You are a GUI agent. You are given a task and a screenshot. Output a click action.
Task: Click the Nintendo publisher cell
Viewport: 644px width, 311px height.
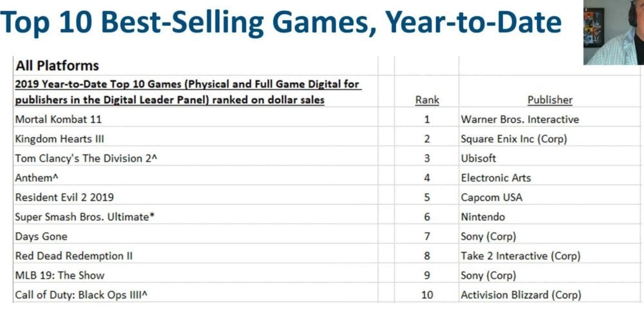[x=483, y=217]
